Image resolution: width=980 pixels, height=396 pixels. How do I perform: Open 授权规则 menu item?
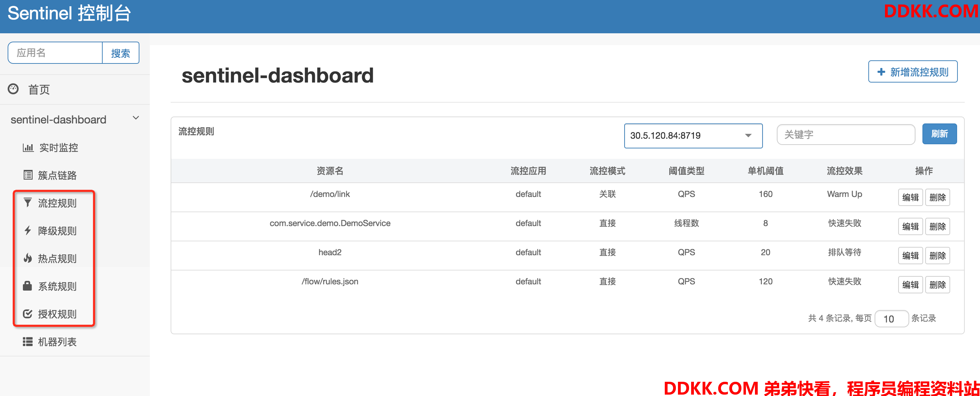(58, 314)
